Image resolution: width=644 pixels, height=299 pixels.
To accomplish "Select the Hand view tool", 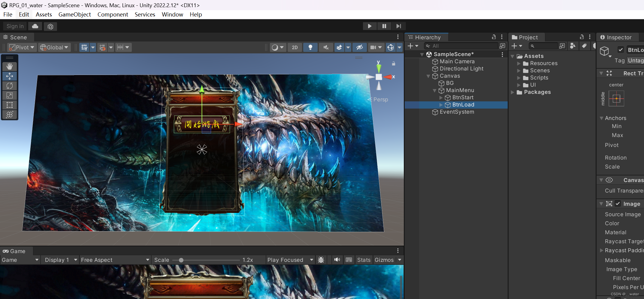I will coord(10,67).
